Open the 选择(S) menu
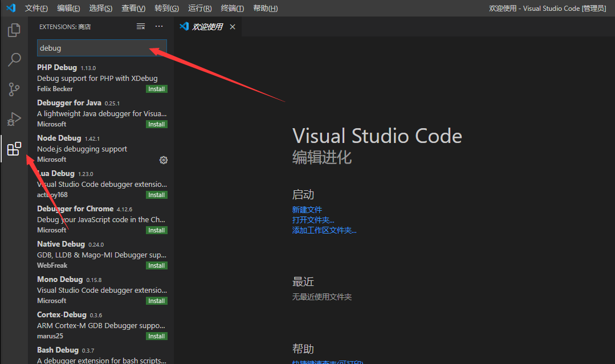Image resolution: width=615 pixels, height=364 pixels. coord(100,8)
